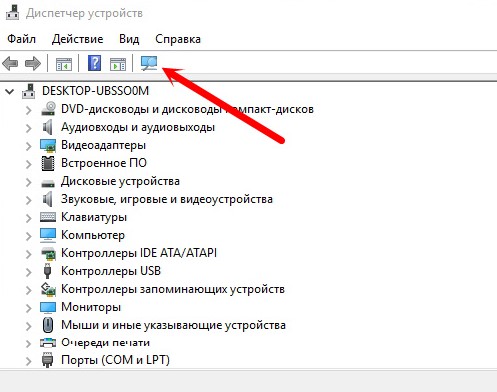Click the show/hide action pane icon
The height and width of the screenshot is (392, 497).
pos(118,64)
